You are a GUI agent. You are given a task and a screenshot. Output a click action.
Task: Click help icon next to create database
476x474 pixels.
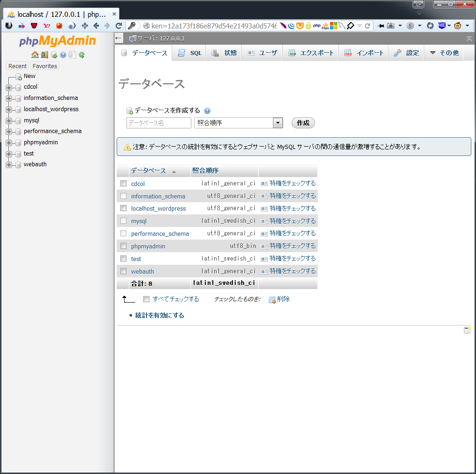(207, 111)
